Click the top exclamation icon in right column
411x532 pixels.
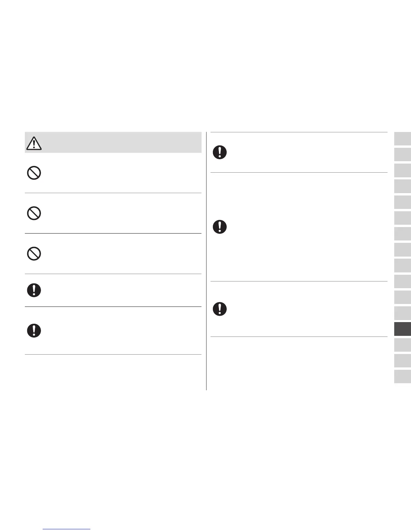click(x=220, y=152)
